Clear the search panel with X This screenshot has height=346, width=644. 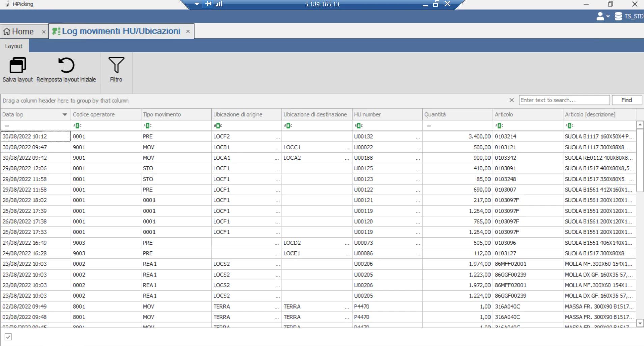pyautogui.click(x=512, y=100)
